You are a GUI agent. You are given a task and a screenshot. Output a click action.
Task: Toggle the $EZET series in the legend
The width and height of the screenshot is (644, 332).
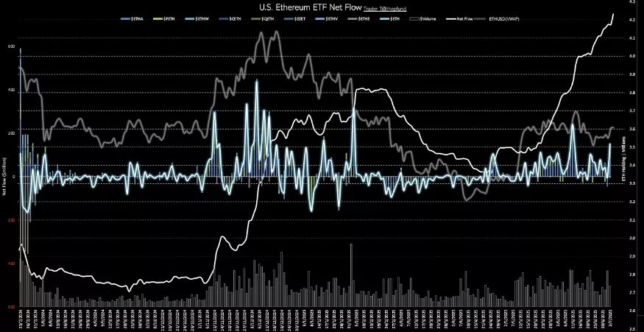click(x=294, y=19)
